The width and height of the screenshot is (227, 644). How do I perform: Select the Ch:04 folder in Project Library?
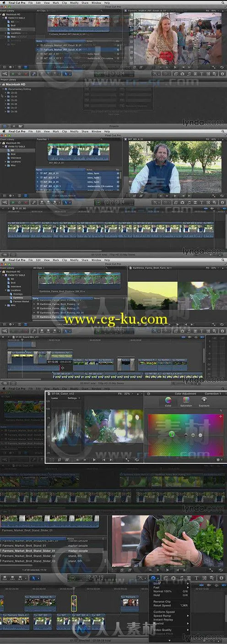click(x=14, y=97)
